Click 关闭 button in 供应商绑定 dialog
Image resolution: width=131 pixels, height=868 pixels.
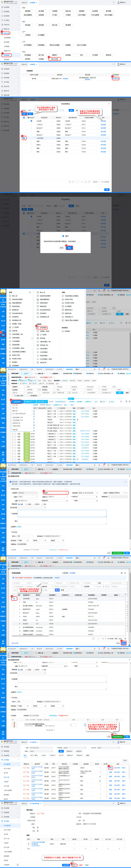tap(107, 190)
